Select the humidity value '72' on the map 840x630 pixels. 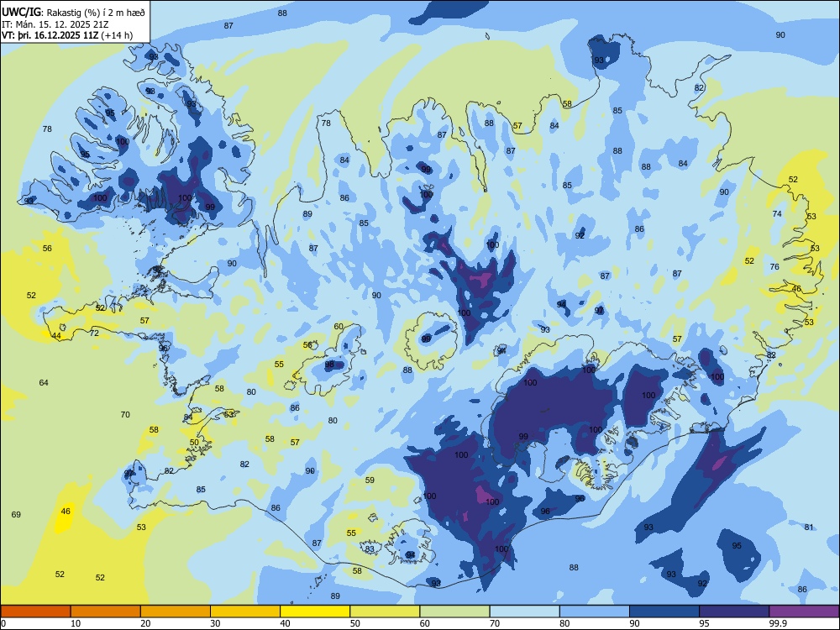(x=94, y=333)
